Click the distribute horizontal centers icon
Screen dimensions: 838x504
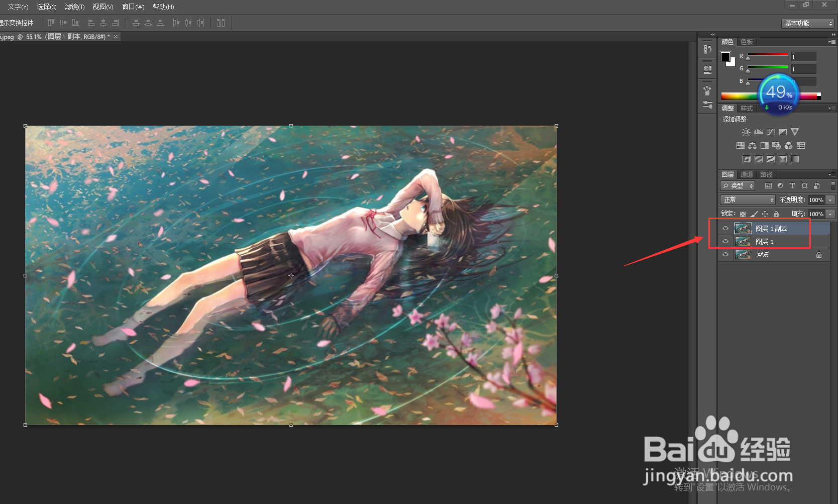point(188,23)
